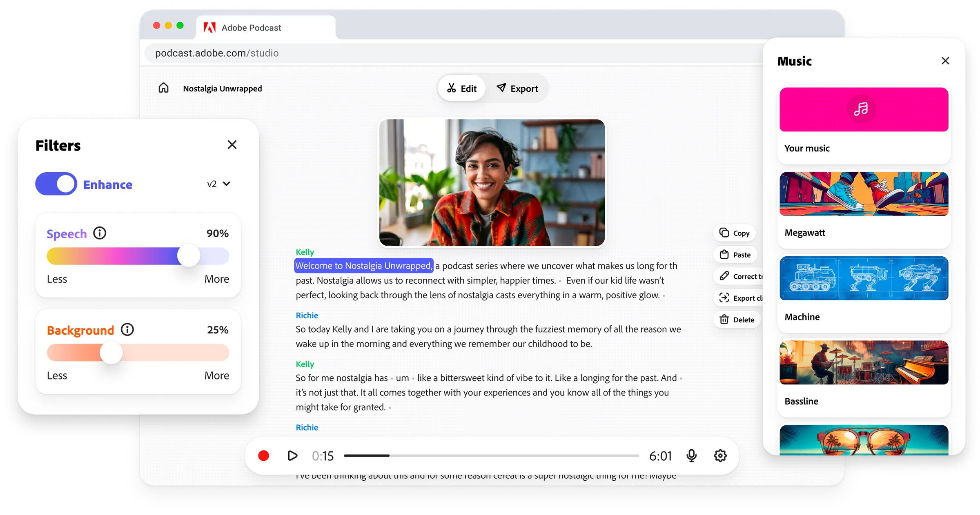980x515 pixels.
Task: Click the Speech slider handle
Action: [189, 256]
